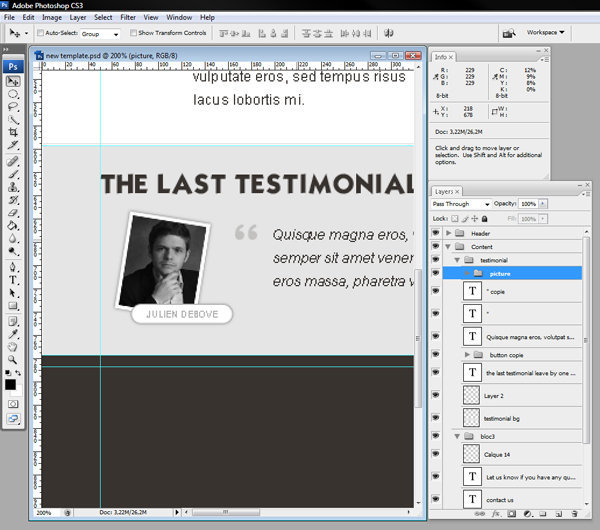Screen dimensions: 600x530
Task: Select the Dodge tool
Action: [13, 251]
